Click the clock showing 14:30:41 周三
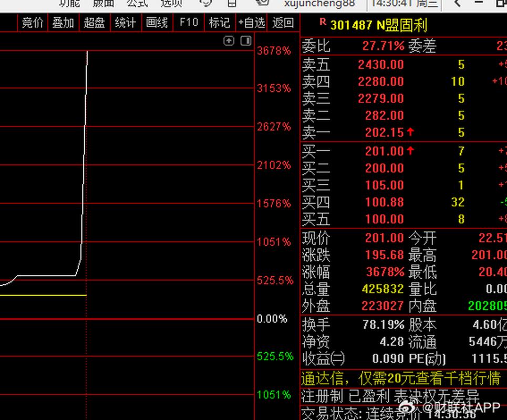The height and width of the screenshot is (420, 507). click(404, 3)
